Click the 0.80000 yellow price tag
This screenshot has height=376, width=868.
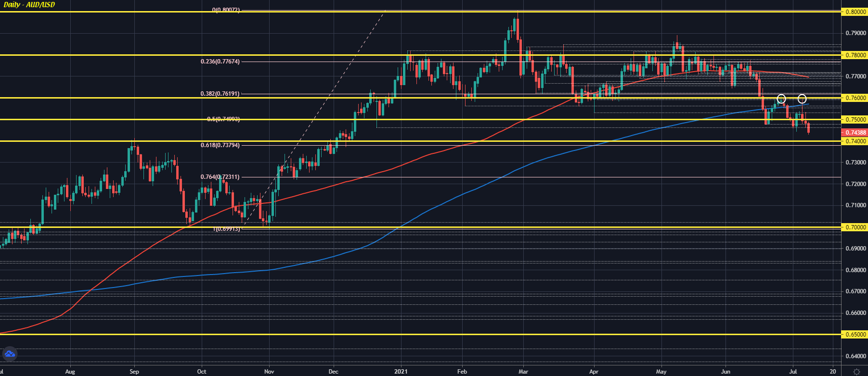tap(855, 12)
